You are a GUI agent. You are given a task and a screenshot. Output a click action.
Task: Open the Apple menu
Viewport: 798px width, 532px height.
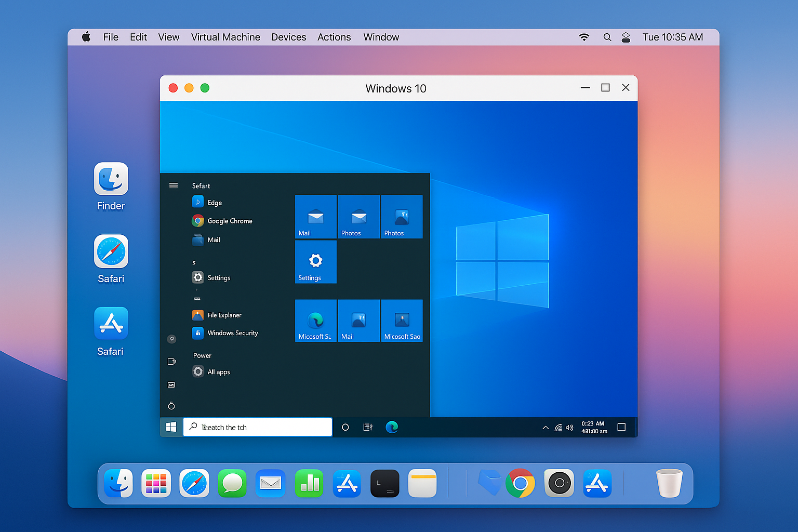(86, 37)
